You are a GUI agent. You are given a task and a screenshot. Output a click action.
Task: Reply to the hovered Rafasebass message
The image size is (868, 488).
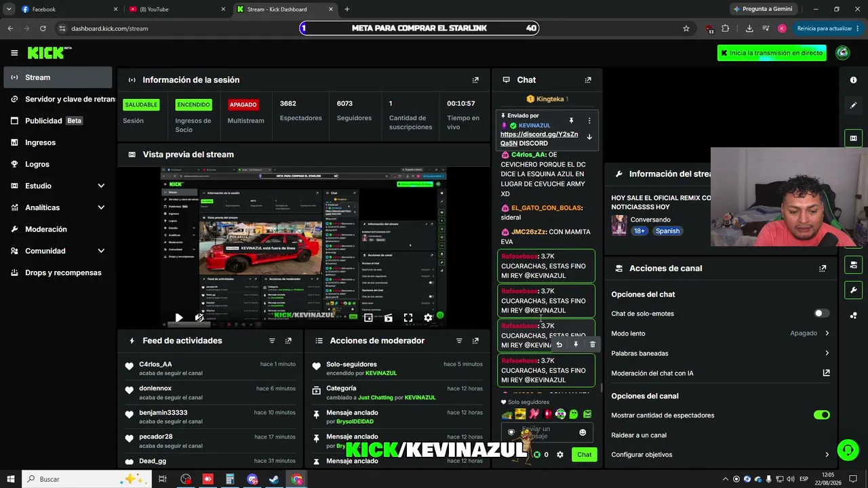coord(559,344)
